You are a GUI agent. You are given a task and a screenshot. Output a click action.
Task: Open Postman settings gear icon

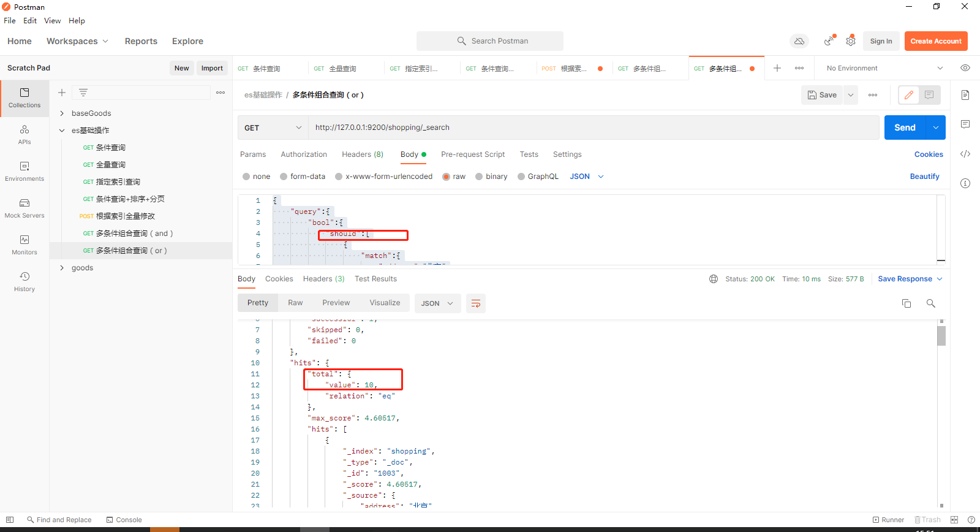click(851, 41)
